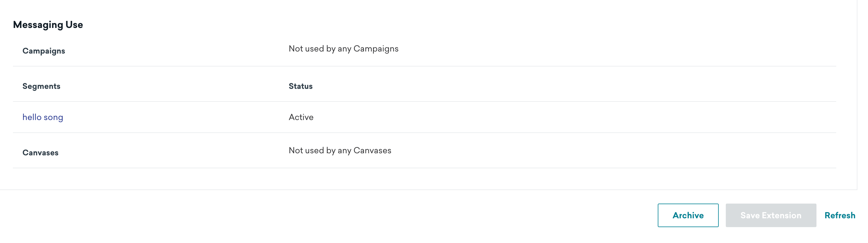Click the Active cell in Status column
This screenshot has width=868, height=243.
(x=301, y=117)
